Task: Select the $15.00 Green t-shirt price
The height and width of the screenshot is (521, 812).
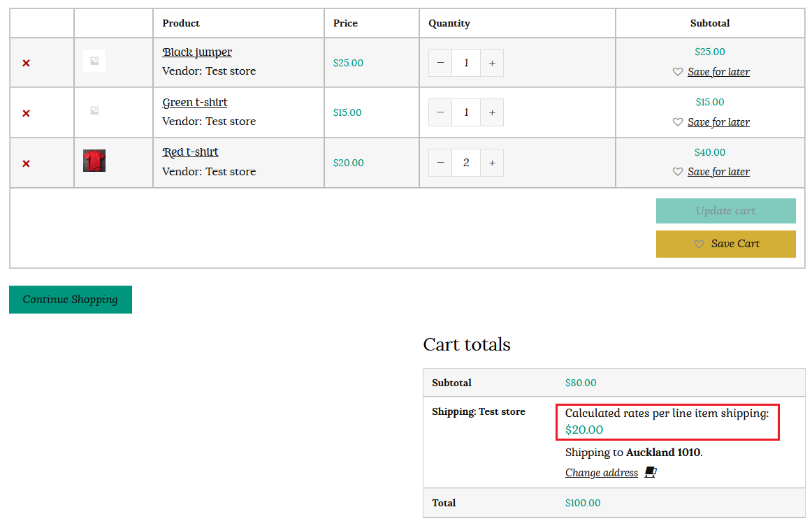Action: tap(347, 112)
